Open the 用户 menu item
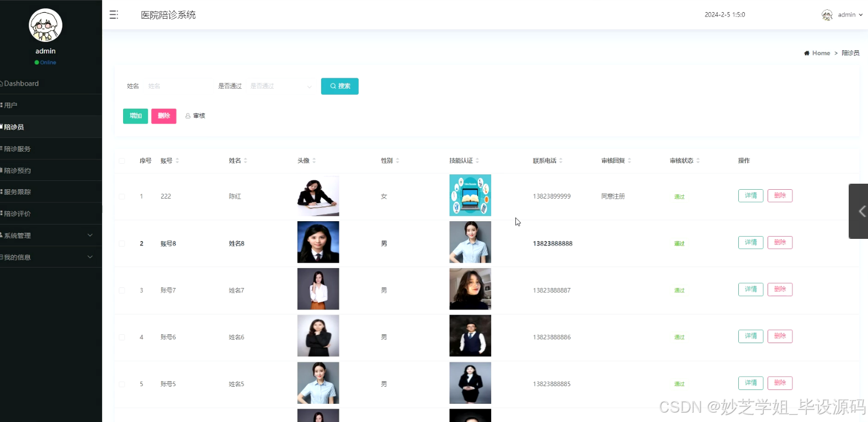This screenshot has width=868, height=422. (51, 105)
